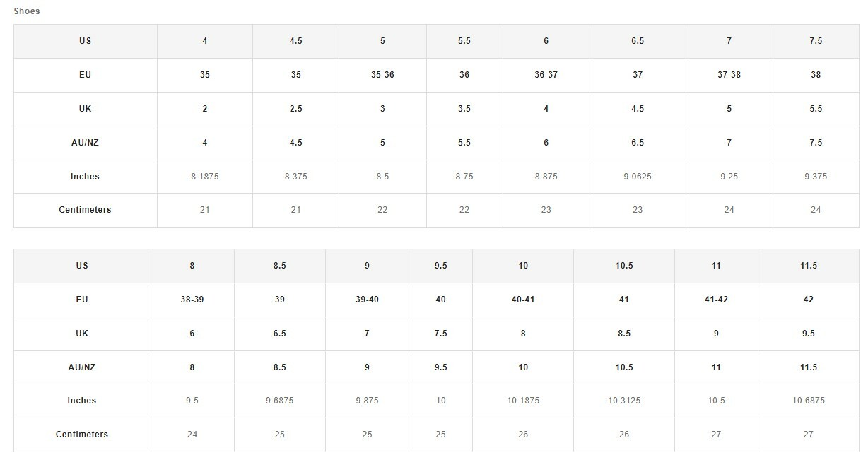Select the 39-40 EU size cell
This screenshot has height=460, width=868.
pyautogui.click(x=367, y=300)
